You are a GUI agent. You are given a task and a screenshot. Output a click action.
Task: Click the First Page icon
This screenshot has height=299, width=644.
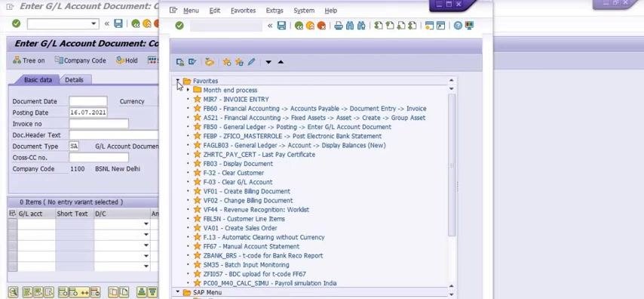coord(379,26)
